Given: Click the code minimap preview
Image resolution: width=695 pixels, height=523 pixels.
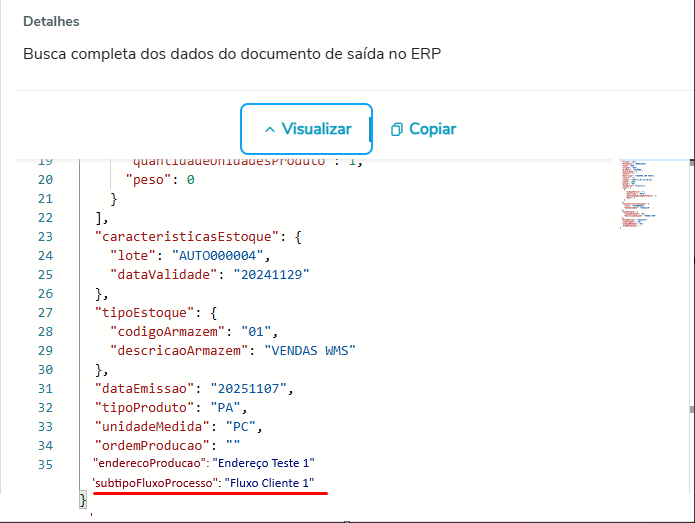Looking at the screenshot, I should 639,194.
